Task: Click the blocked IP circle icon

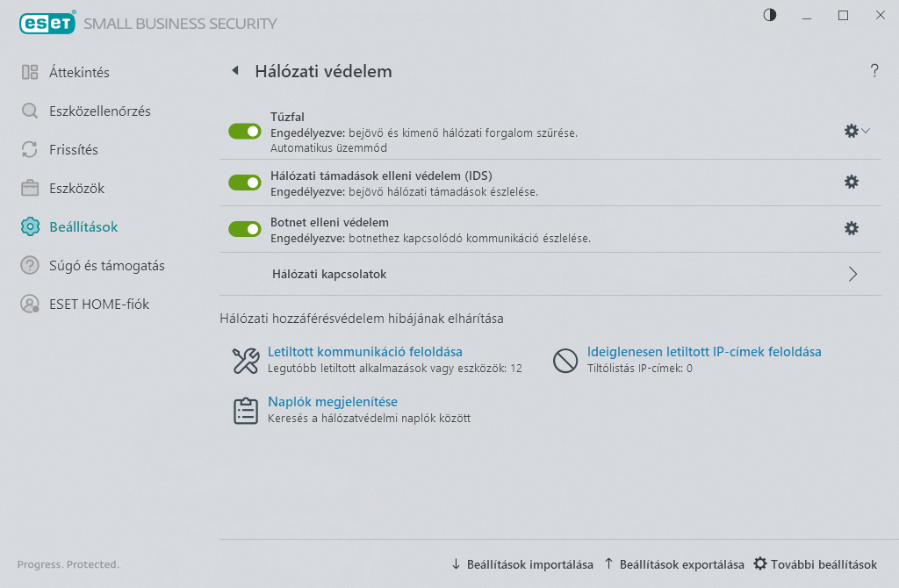Action: click(x=565, y=361)
